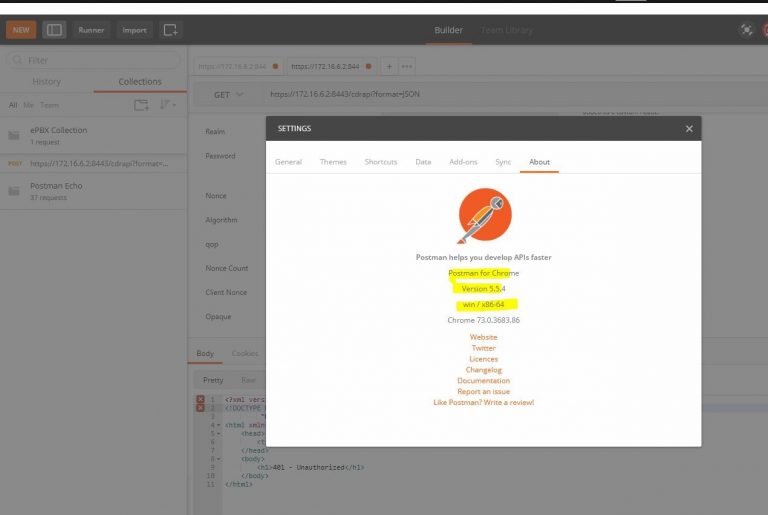This screenshot has width=768, height=515.
Task: Collapse the html element fold arrow
Action: point(218,425)
